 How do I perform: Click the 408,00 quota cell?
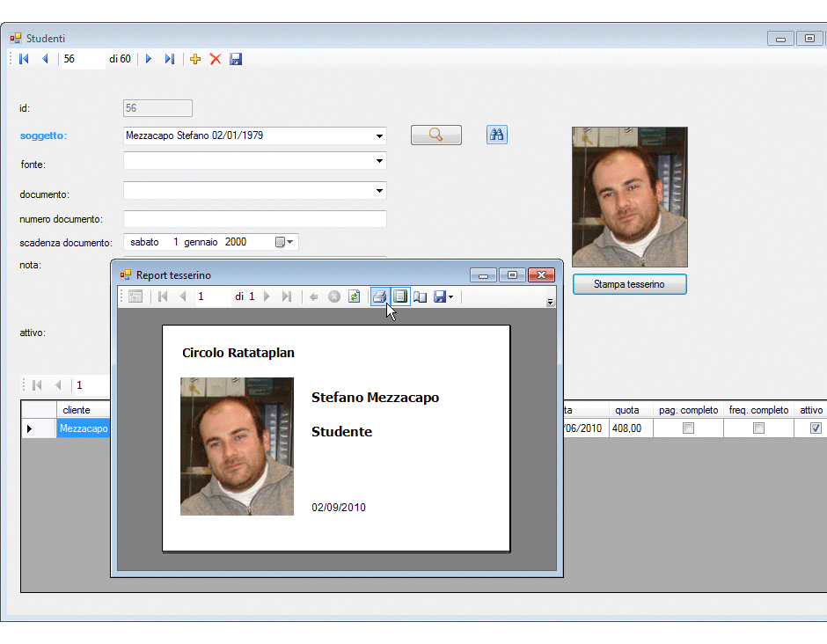click(x=631, y=428)
